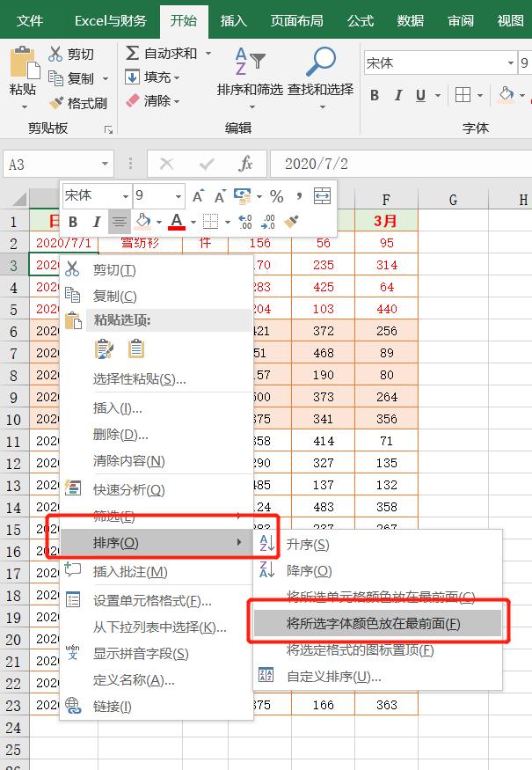Click the formula bar Cancel X
This screenshot has height=770, width=532.
click(x=167, y=164)
